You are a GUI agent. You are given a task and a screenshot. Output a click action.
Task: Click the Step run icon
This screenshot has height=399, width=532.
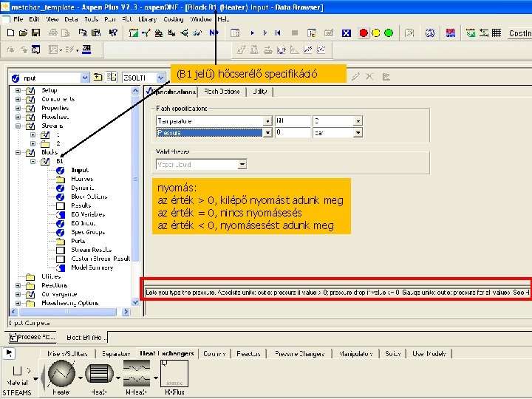pos(265,33)
